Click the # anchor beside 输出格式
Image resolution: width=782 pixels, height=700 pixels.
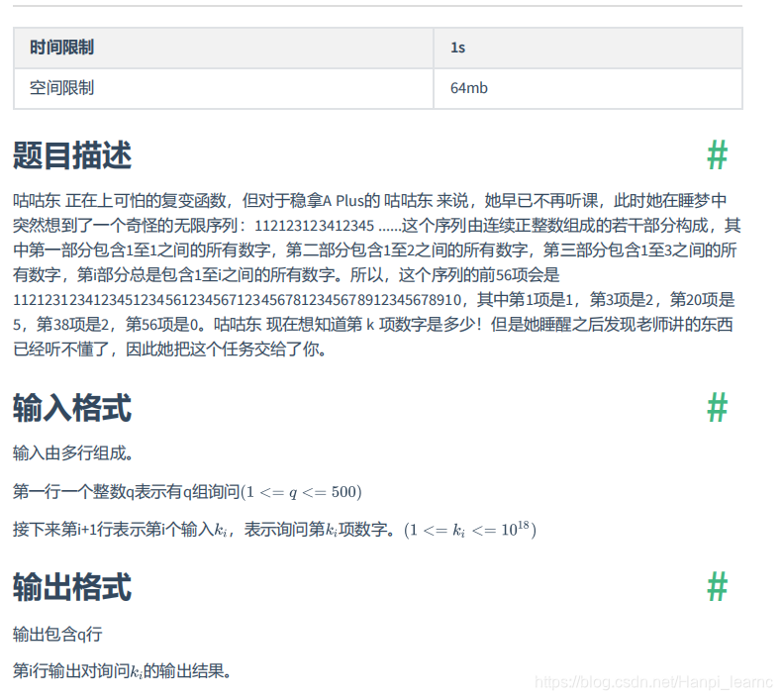[x=718, y=587]
